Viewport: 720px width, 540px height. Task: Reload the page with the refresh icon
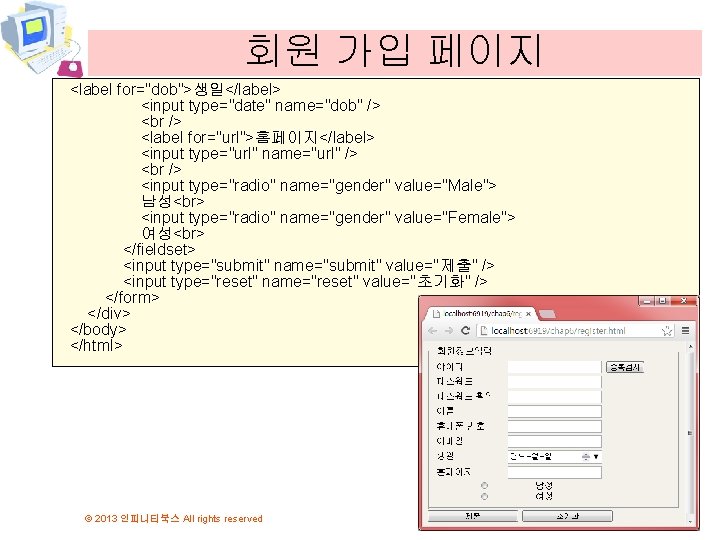465,331
